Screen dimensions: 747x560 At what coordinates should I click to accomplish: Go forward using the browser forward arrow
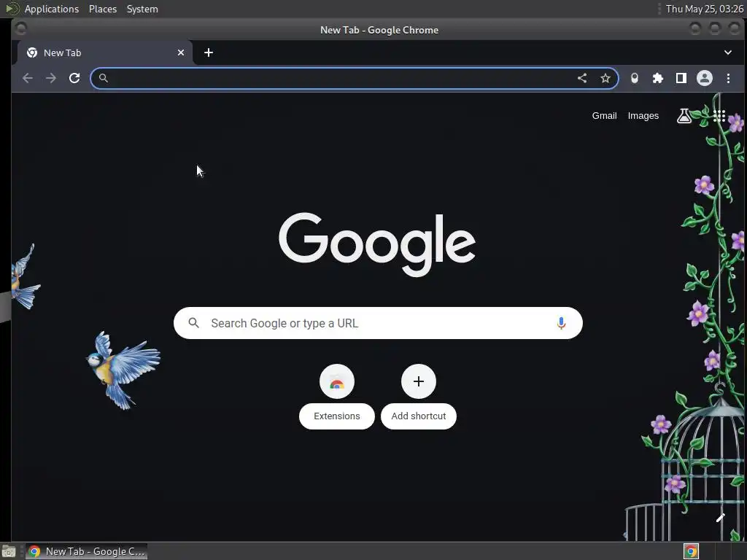pos(51,78)
